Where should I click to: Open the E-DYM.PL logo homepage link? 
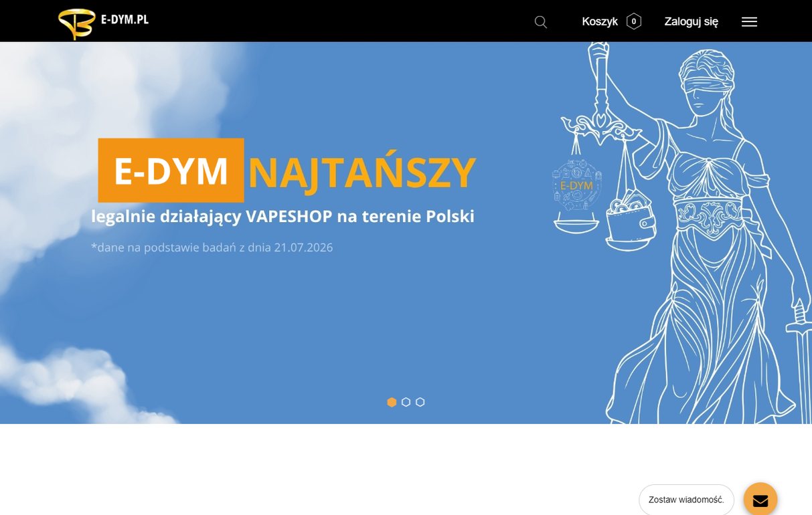click(x=104, y=23)
